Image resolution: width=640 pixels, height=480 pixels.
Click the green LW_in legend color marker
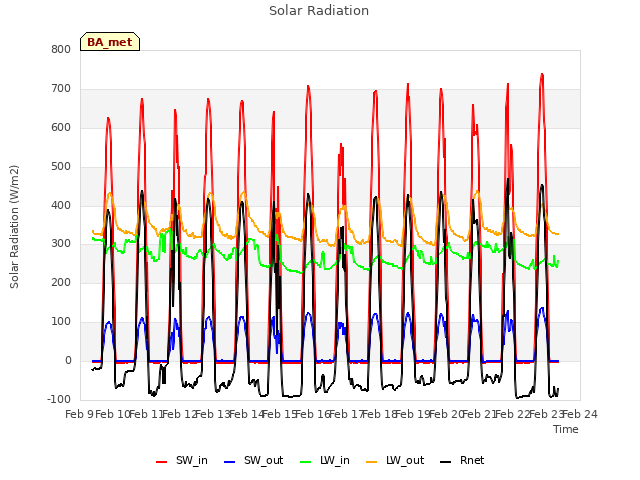point(306,462)
